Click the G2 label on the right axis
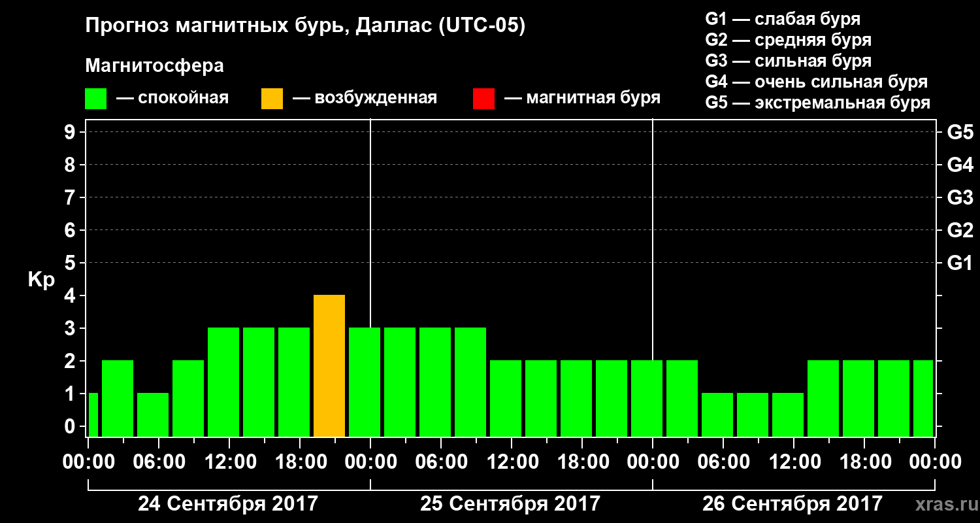 [x=960, y=230]
